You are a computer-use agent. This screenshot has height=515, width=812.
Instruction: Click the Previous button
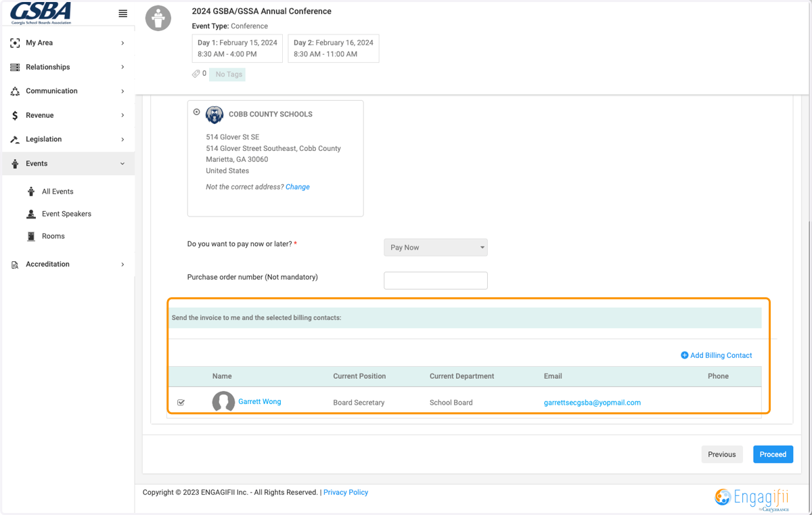click(722, 454)
